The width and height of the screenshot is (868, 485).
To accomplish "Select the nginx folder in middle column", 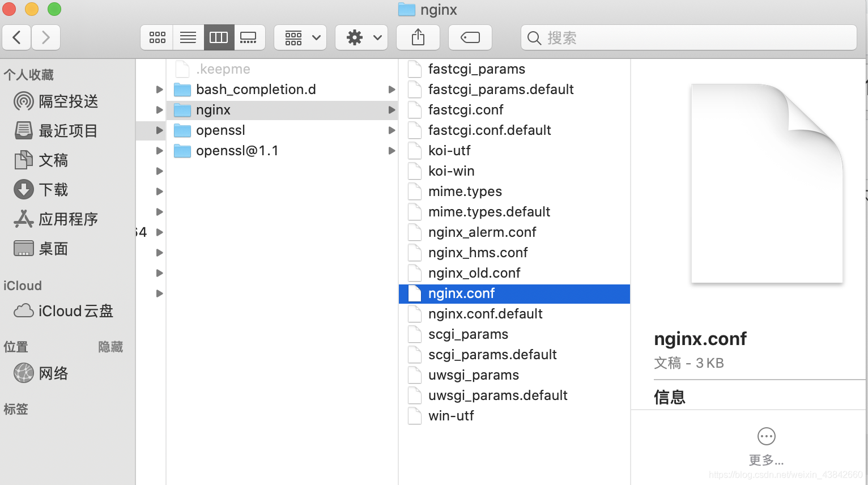I will pos(282,110).
